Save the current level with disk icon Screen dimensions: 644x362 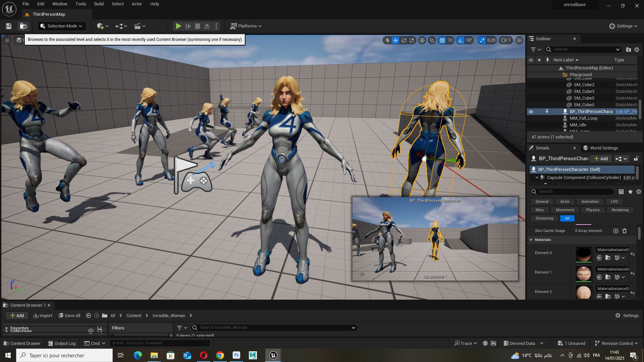click(9, 26)
